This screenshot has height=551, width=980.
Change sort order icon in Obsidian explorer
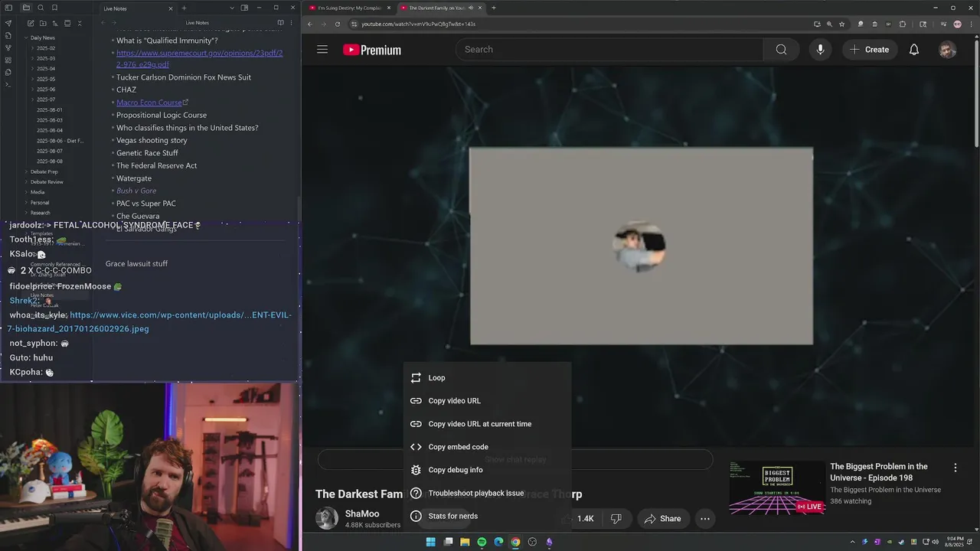[55, 23]
